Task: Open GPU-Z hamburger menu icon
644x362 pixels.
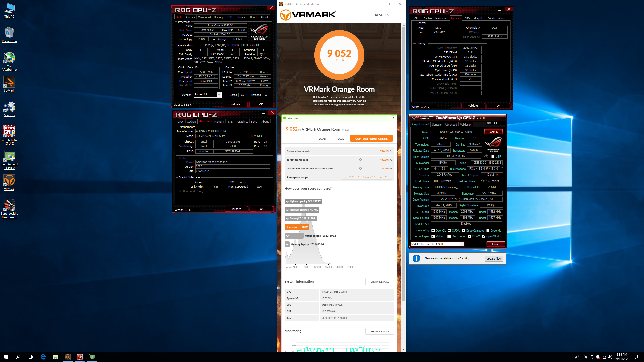Action: tap(502, 123)
